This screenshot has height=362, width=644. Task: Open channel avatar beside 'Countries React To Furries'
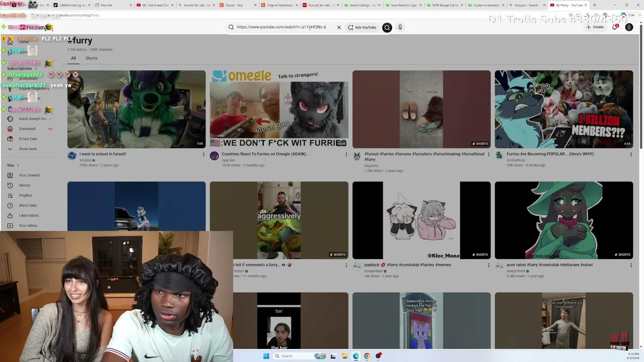(214, 156)
